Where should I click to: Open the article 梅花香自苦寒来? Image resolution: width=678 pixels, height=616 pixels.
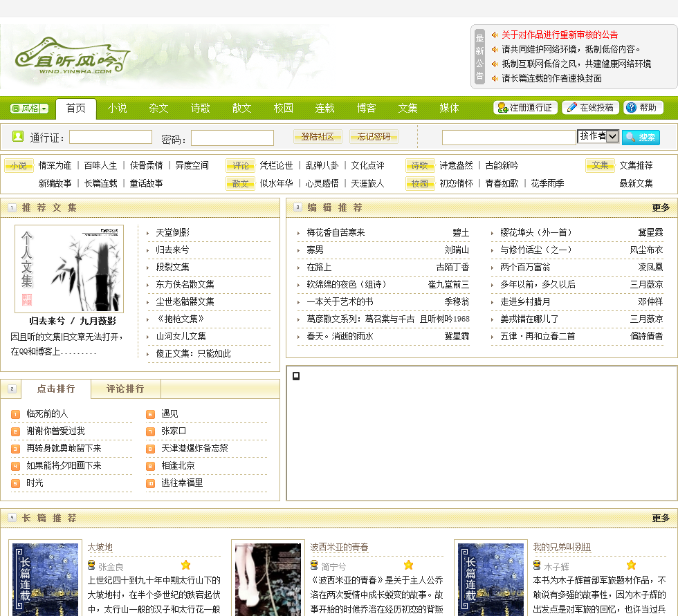[x=336, y=232]
